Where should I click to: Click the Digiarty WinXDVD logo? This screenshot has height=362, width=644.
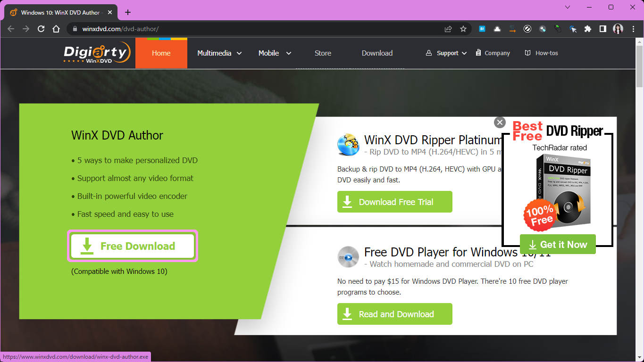pos(97,52)
